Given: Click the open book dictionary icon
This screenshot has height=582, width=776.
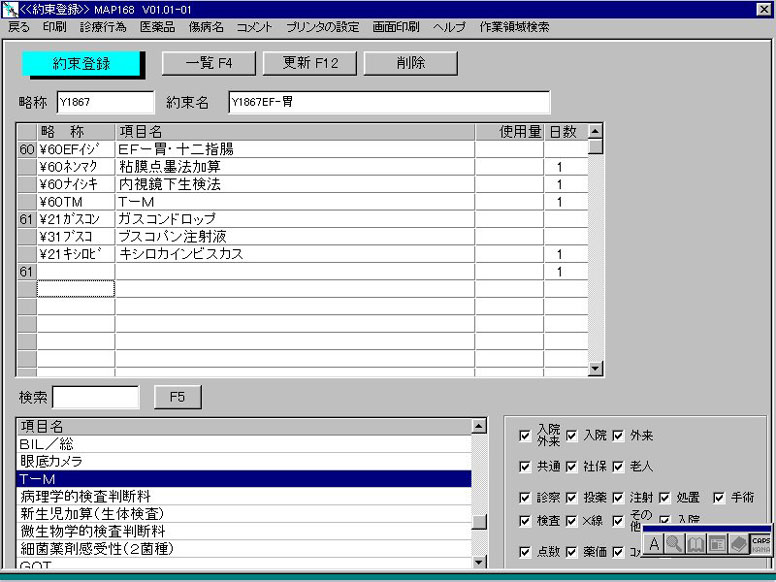Looking at the screenshot, I should [x=696, y=544].
